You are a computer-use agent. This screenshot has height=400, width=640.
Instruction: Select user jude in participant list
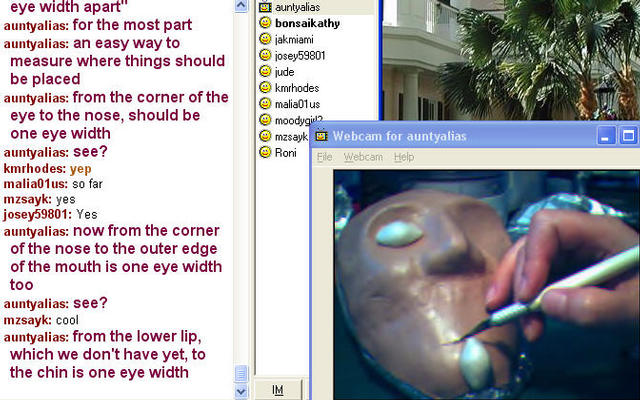click(284, 72)
